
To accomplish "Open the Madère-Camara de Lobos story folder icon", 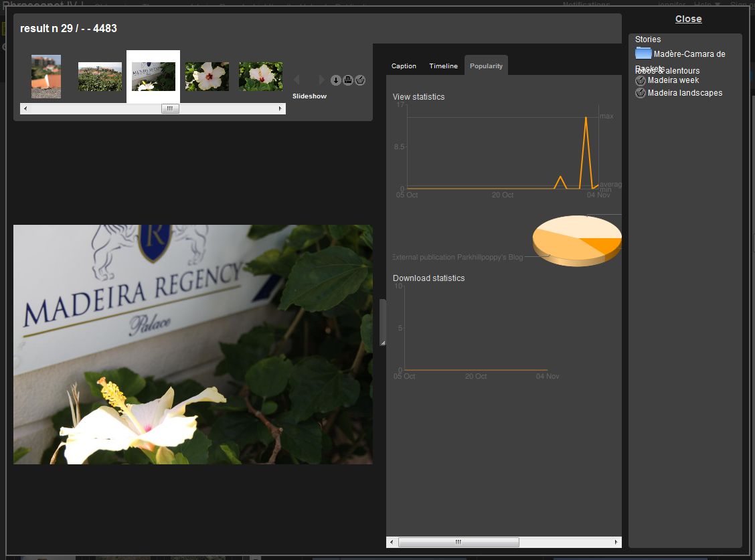I will [x=643, y=54].
